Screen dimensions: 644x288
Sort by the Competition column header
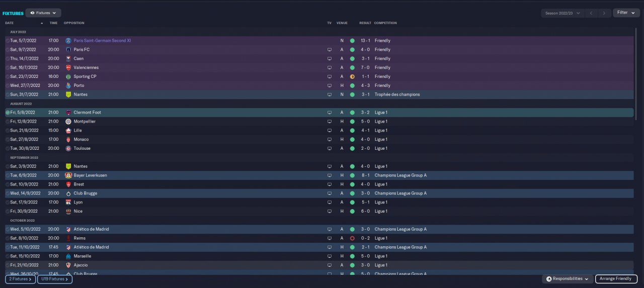(x=385, y=23)
